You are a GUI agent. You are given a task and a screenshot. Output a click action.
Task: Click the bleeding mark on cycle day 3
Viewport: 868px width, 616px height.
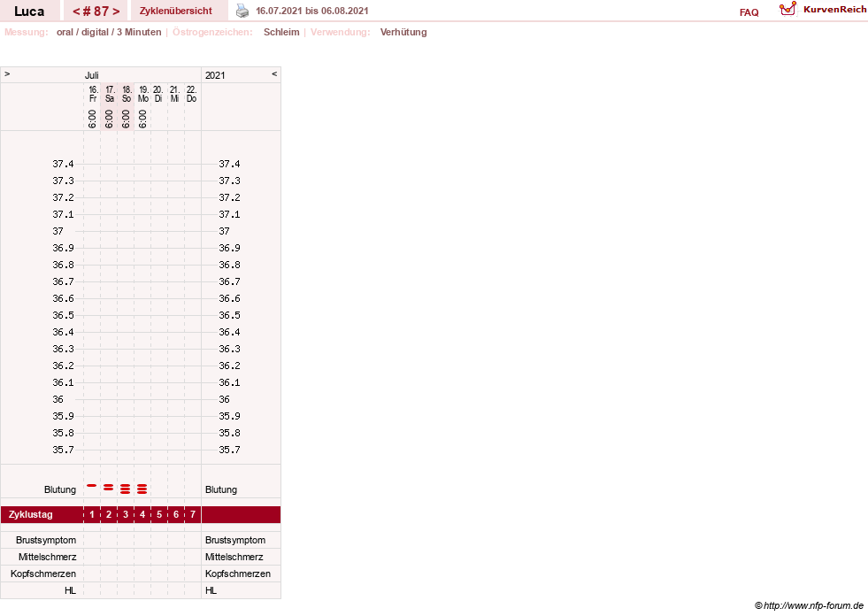126,489
